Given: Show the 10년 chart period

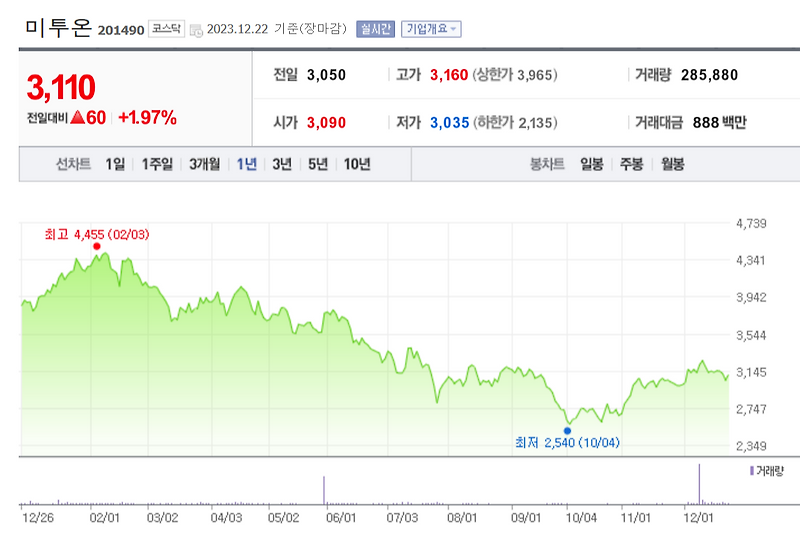Looking at the screenshot, I should pos(357,164).
